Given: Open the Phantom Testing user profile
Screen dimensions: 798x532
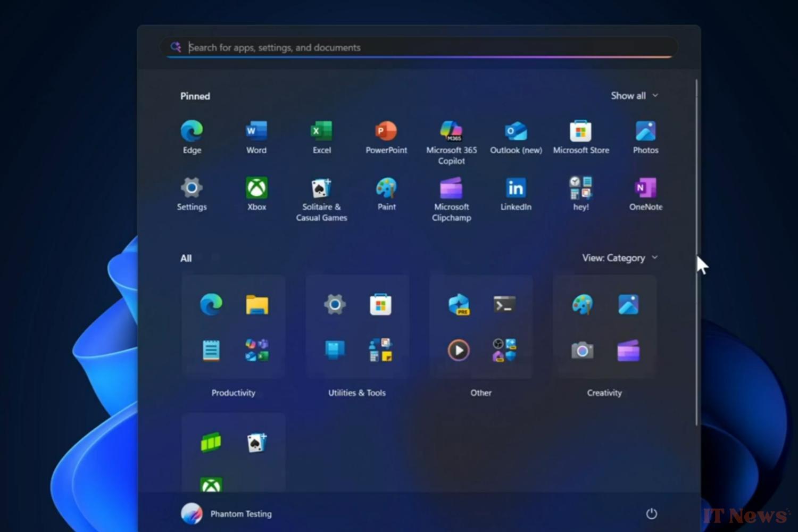Looking at the screenshot, I should [x=227, y=514].
